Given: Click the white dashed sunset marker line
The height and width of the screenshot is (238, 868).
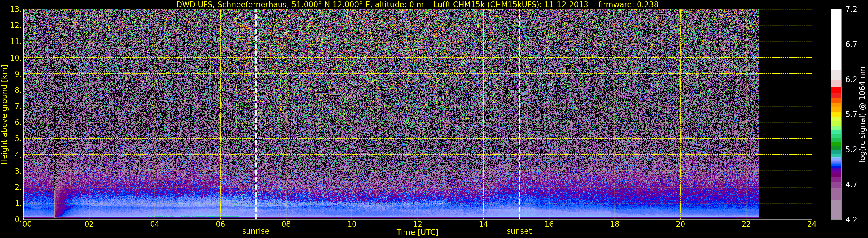Looking at the screenshot, I should [x=519, y=114].
